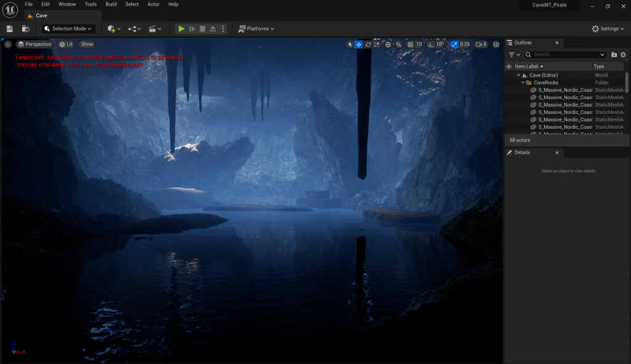The width and height of the screenshot is (631, 364).
Task: Open the Add content (cube plus) dropdown
Action: (x=114, y=28)
